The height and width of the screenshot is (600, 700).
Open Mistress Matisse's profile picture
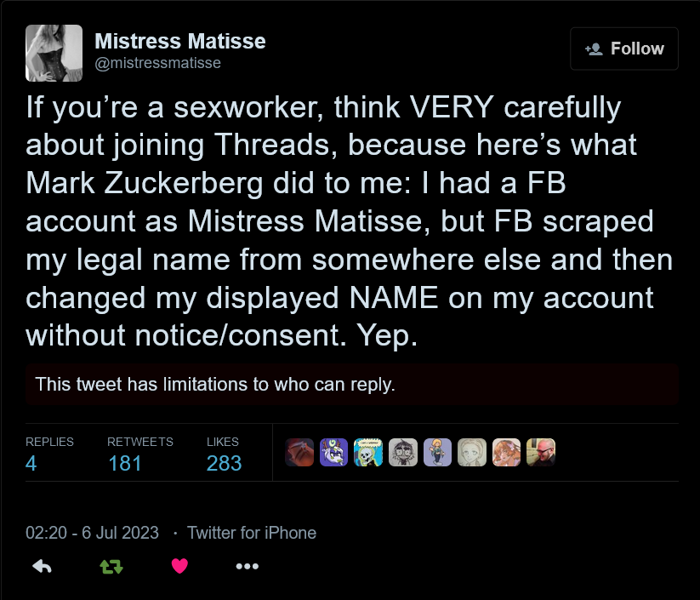(54, 53)
